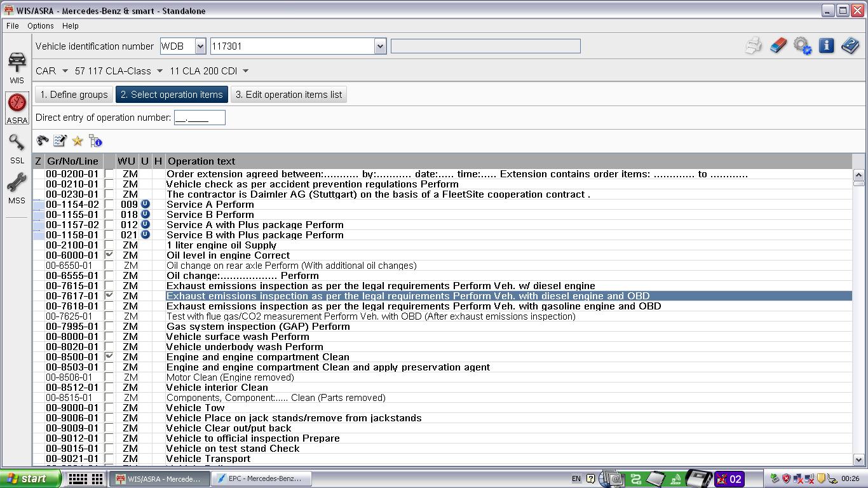Viewport: 868px width, 488px height.
Task: Open the WDB prefix dropdown
Action: click(x=200, y=46)
